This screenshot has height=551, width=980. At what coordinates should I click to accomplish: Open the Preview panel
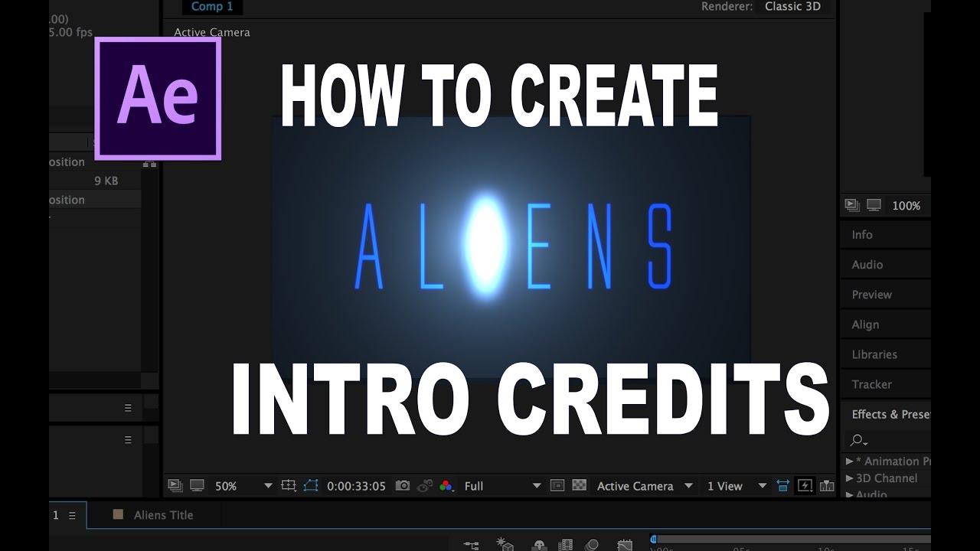click(872, 295)
